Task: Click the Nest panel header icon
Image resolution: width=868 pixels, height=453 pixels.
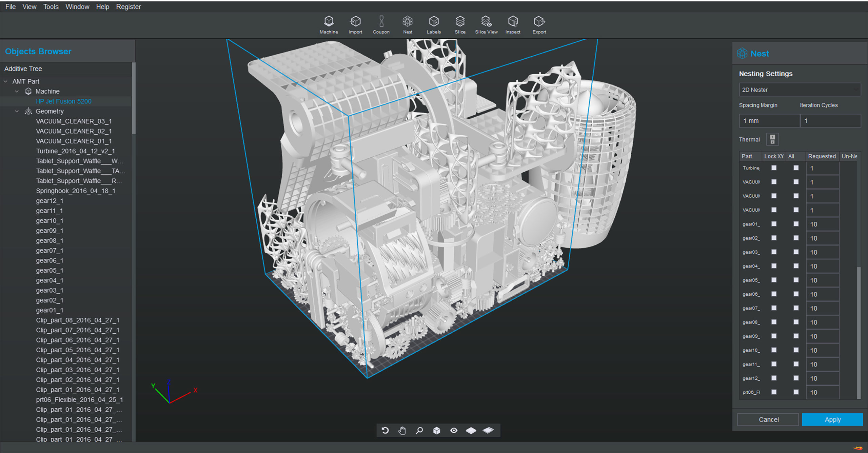Action: (x=742, y=53)
